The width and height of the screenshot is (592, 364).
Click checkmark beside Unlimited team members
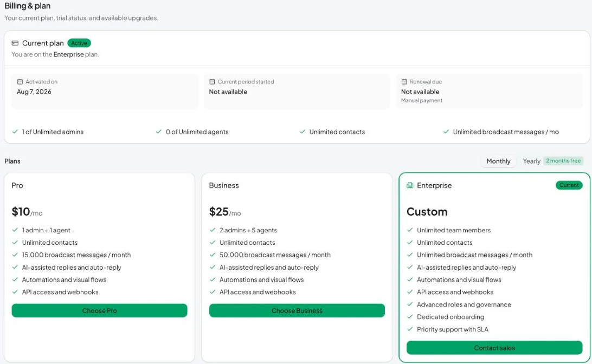(x=410, y=230)
